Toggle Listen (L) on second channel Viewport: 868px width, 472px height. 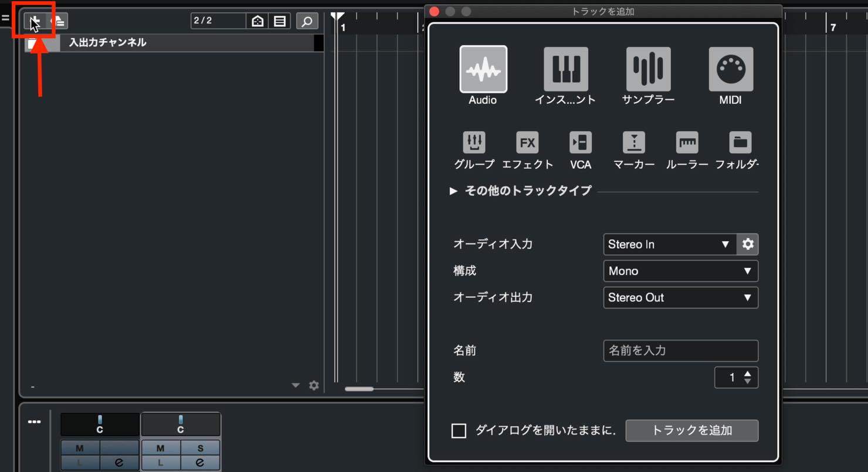tap(161, 463)
